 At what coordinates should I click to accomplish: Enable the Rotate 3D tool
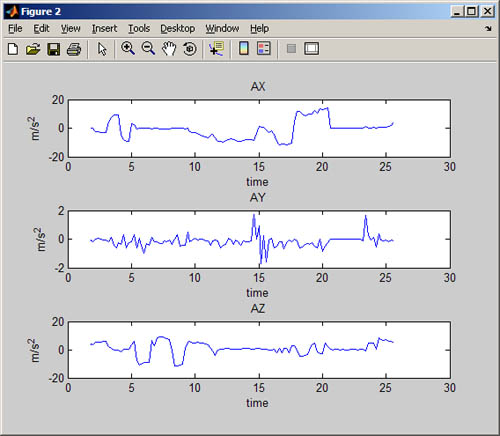coord(190,49)
